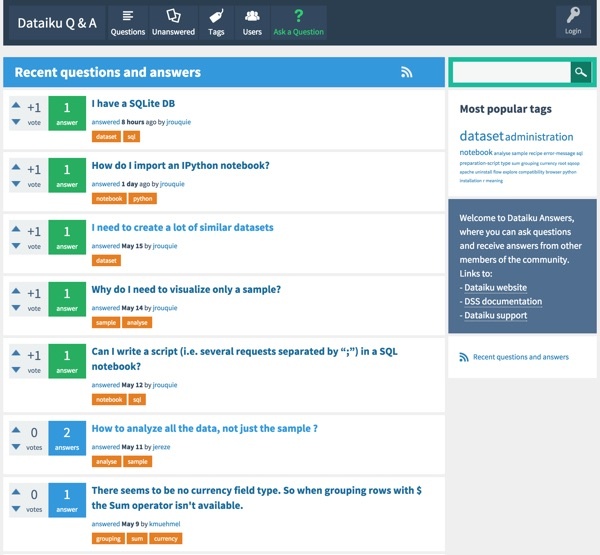Click the 'grouping' tag
The width and height of the screenshot is (600, 555).
(108, 539)
